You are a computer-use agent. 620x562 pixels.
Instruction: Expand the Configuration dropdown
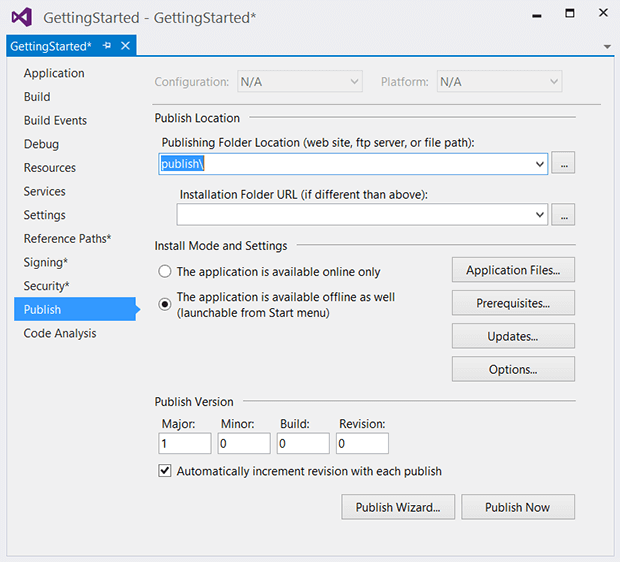300,81
